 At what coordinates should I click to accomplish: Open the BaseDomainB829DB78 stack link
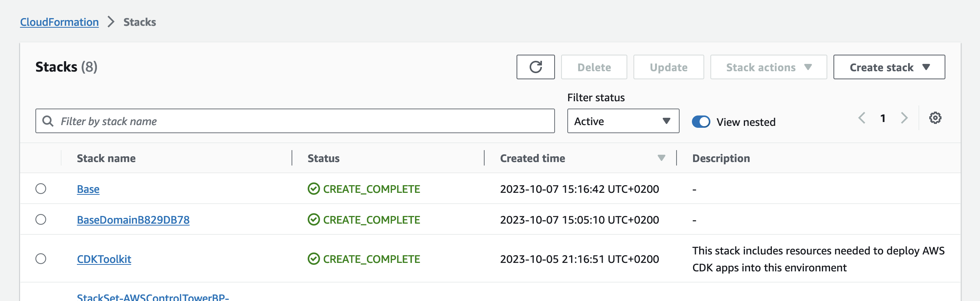(x=133, y=220)
